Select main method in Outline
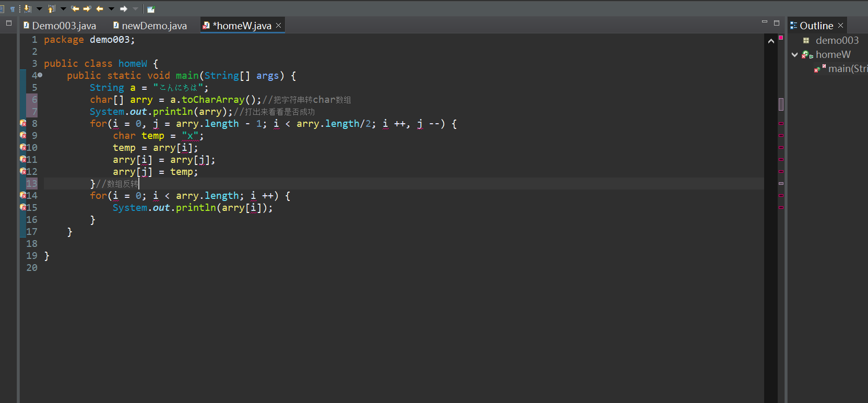The image size is (868, 403). [x=848, y=68]
